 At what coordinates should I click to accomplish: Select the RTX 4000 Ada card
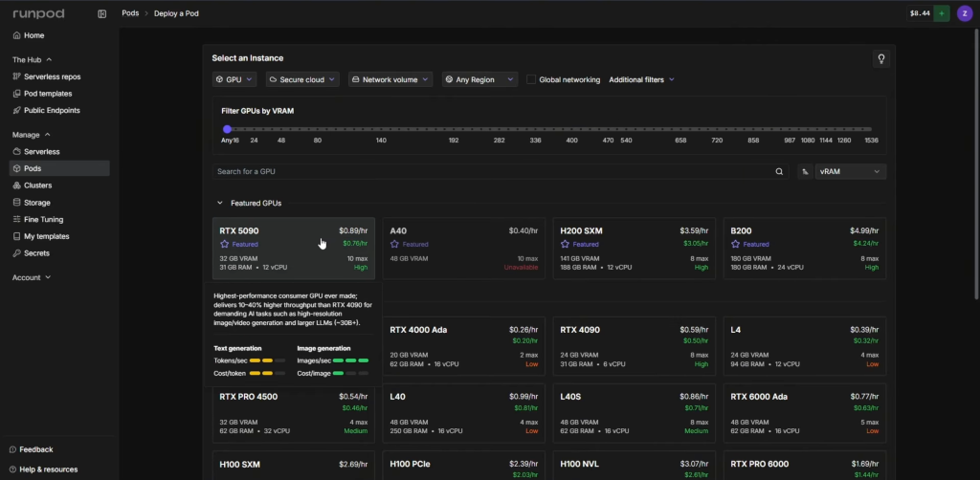coord(464,346)
